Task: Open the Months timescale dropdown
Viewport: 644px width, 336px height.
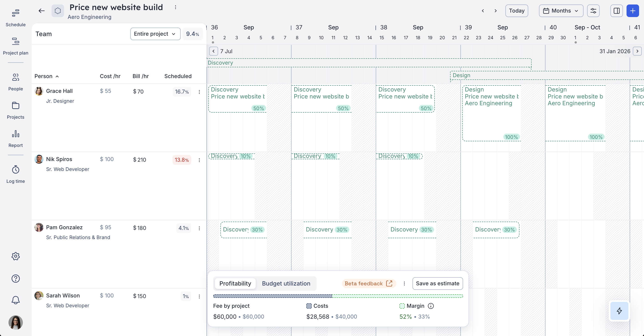Action: (561, 11)
